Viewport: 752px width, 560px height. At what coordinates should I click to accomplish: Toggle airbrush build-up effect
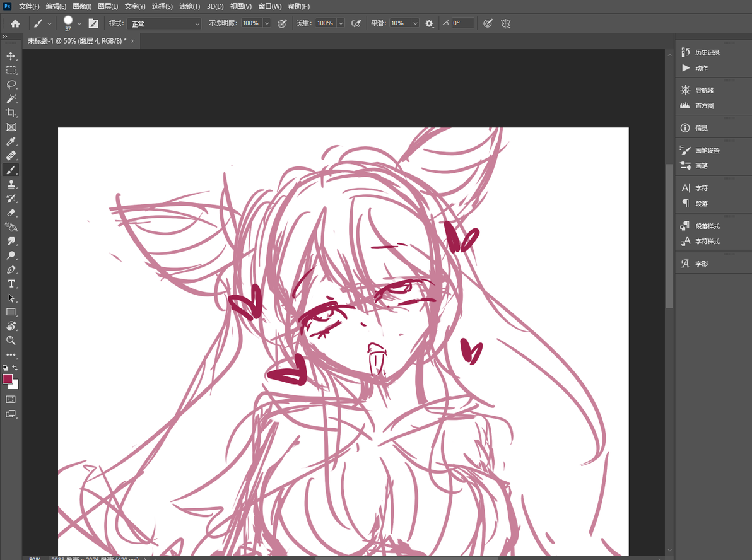click(356, 23)
